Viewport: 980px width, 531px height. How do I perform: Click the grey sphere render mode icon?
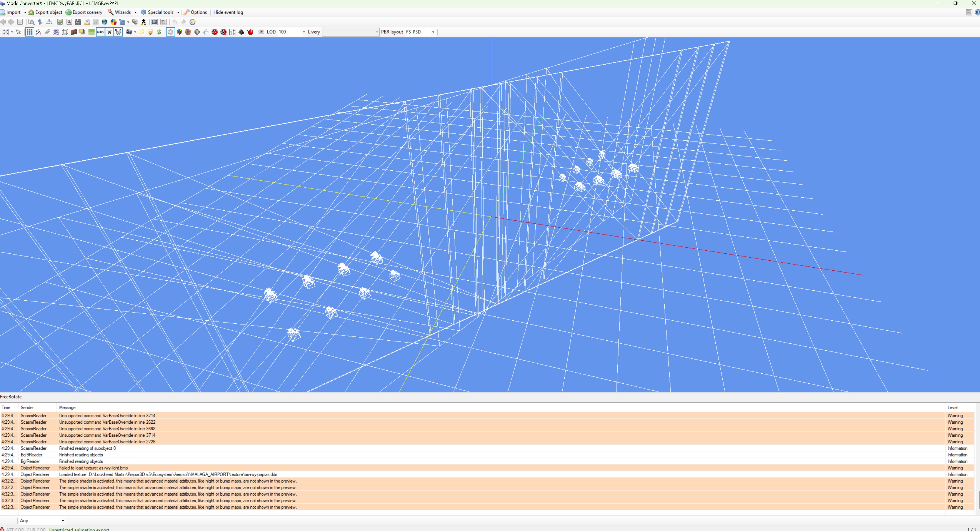click(197, 32)
